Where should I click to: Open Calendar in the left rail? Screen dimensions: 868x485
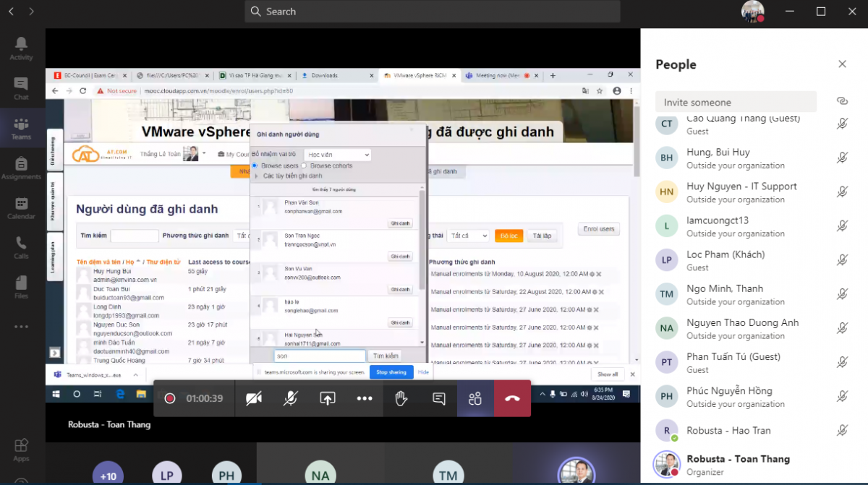(21, 207)
